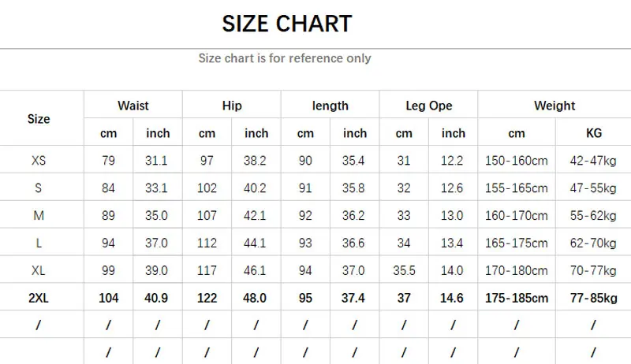Click the 'Size chart is for reference only' note

pos(285,58)
